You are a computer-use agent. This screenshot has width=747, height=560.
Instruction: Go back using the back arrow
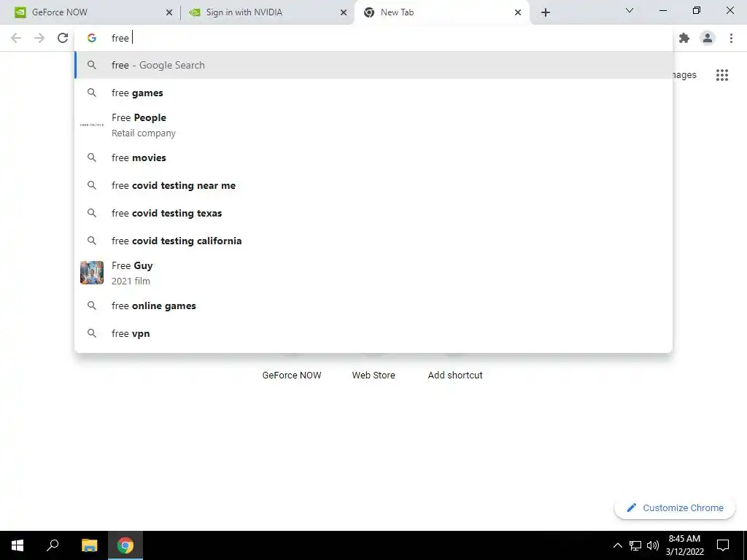16,38
